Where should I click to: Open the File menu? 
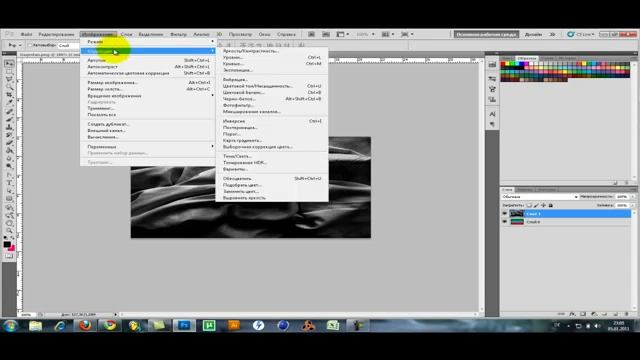click(x=27, y=34)
